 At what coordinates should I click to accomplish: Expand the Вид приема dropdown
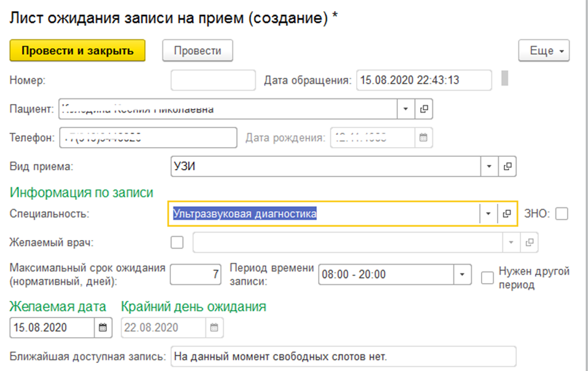[488, 166]
